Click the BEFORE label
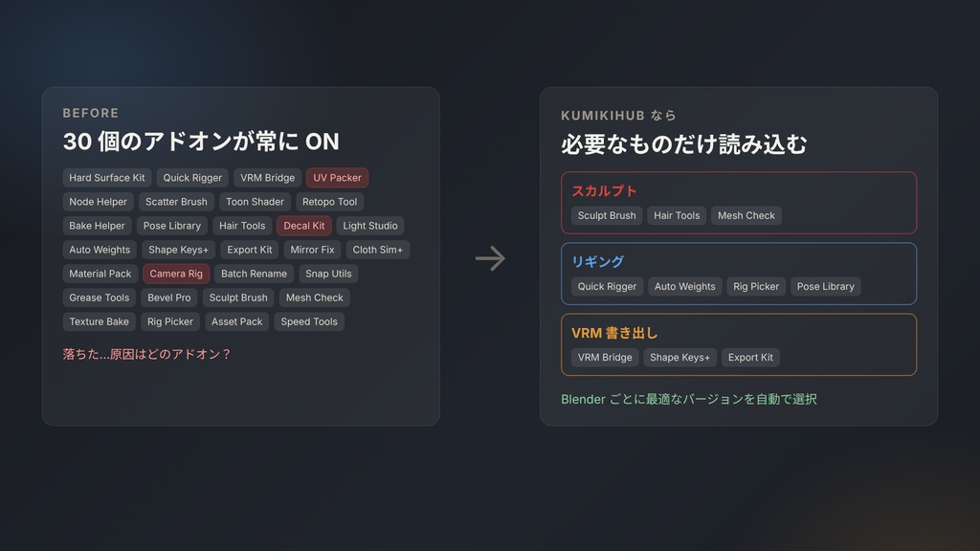 click(x=91, y=113)
